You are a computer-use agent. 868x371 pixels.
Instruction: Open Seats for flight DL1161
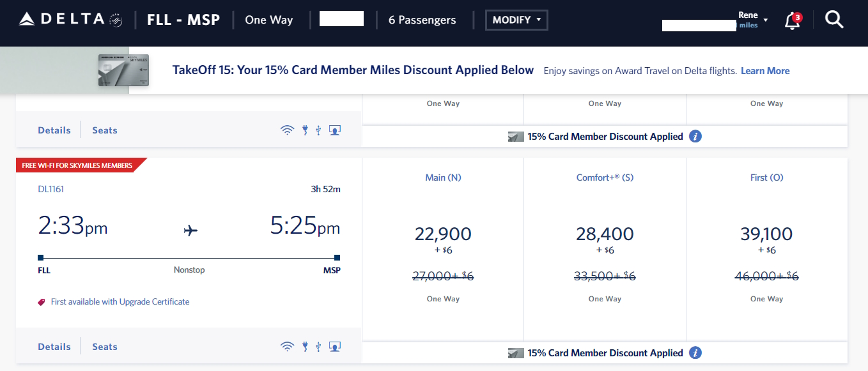105,347
